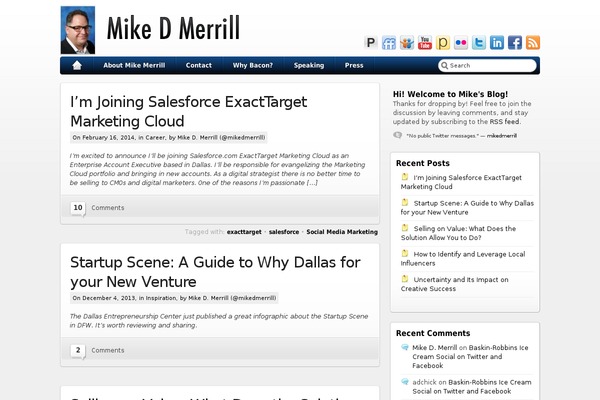The image size is (600, 400).
Task: Open the FriendFeed social icon
Action: (x=389, y=42)
